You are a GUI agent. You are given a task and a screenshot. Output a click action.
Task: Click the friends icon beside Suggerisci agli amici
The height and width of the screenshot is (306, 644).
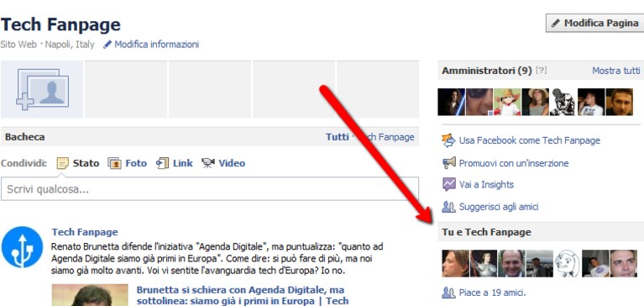click(449, 207)
